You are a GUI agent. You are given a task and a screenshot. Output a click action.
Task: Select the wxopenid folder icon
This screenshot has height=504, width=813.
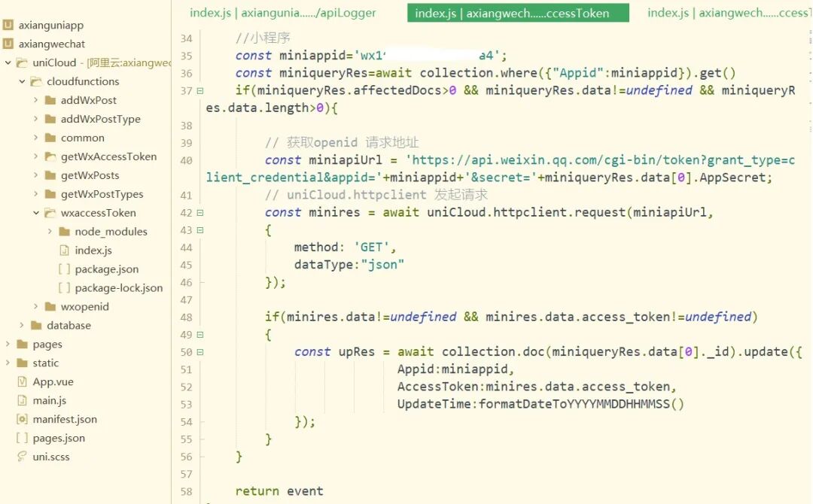[x=50, y=307]
